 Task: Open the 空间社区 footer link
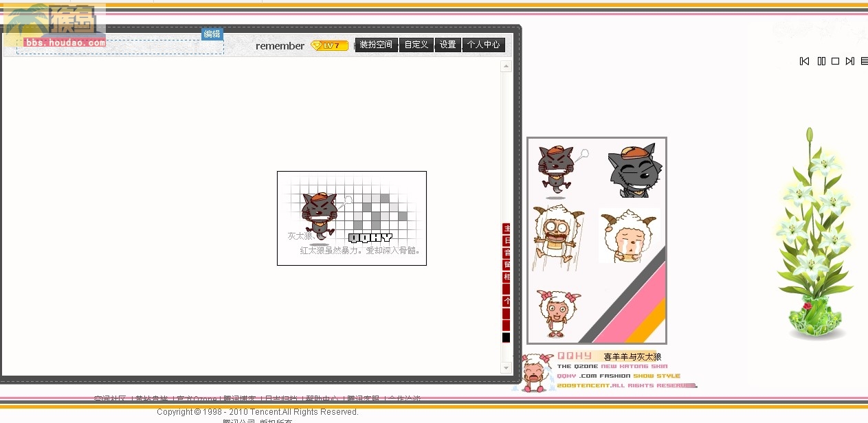110,399
